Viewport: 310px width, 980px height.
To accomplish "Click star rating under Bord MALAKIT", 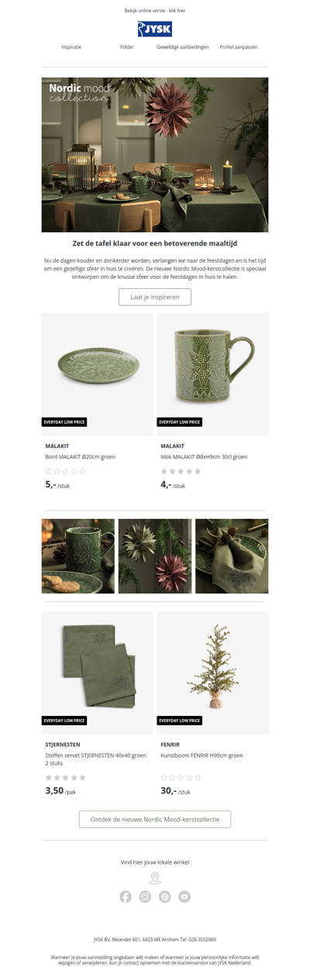I will point(66,471).
